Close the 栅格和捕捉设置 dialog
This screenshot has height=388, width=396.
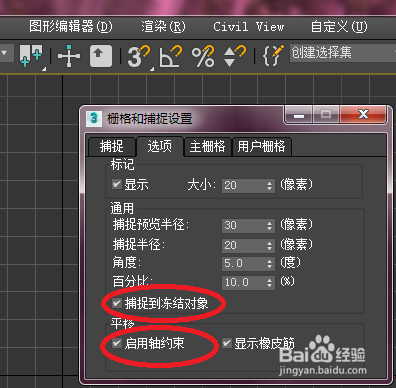pos(363,114)
